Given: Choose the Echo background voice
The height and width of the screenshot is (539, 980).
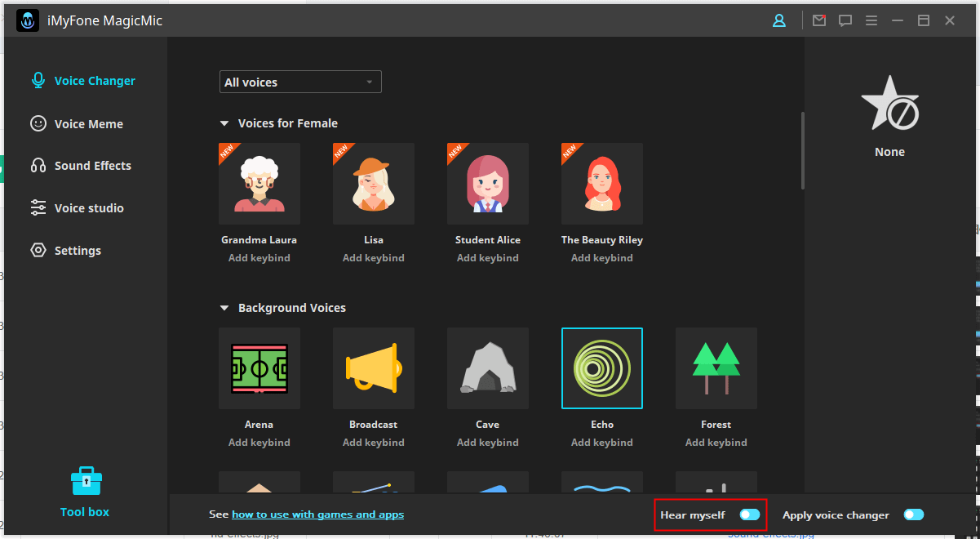Looking at the screenshot, I should point(602,368).
